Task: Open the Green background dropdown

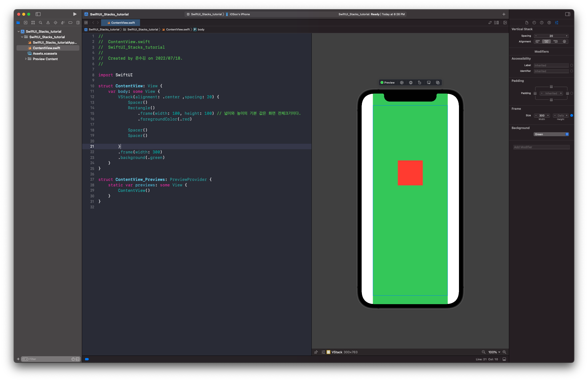Action: (x=551, y=134)
